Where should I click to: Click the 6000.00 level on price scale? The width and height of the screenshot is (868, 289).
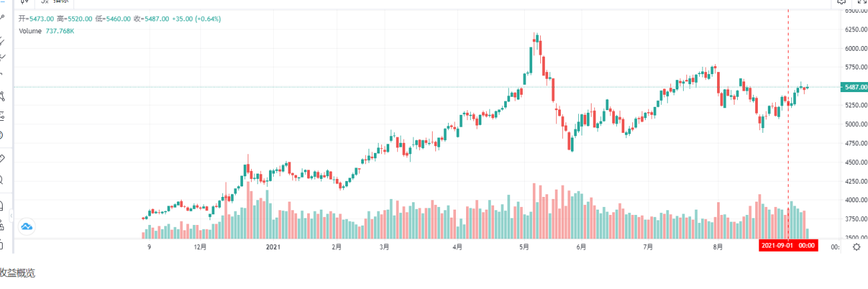(855, 49)
